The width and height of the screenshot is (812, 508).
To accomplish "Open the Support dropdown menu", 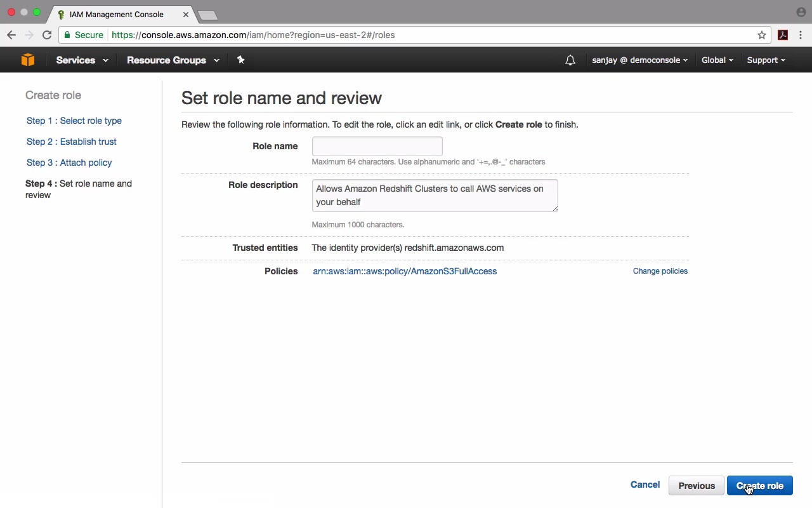I will [x=766, y=60].
